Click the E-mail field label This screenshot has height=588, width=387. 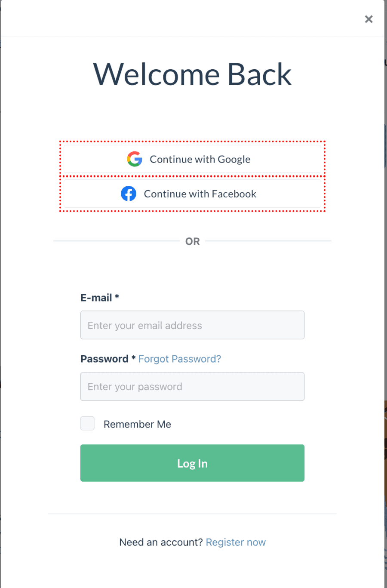[x=96, y=298]
